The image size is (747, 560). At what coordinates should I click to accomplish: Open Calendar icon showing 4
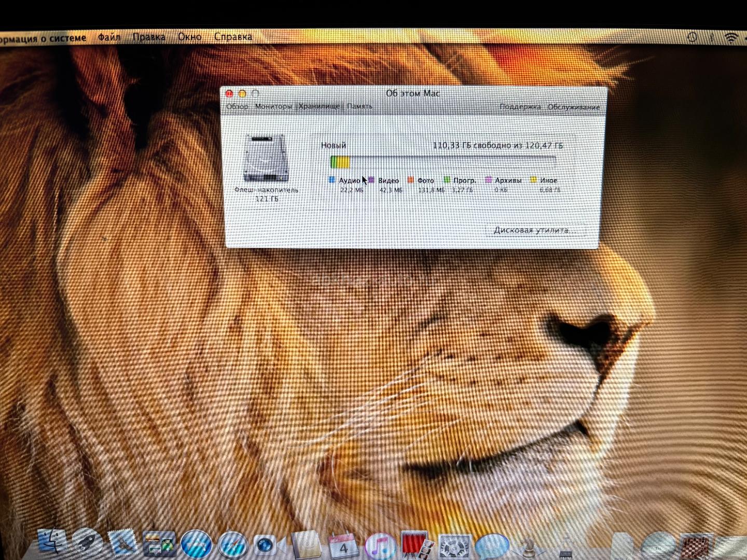coord(343,545)
